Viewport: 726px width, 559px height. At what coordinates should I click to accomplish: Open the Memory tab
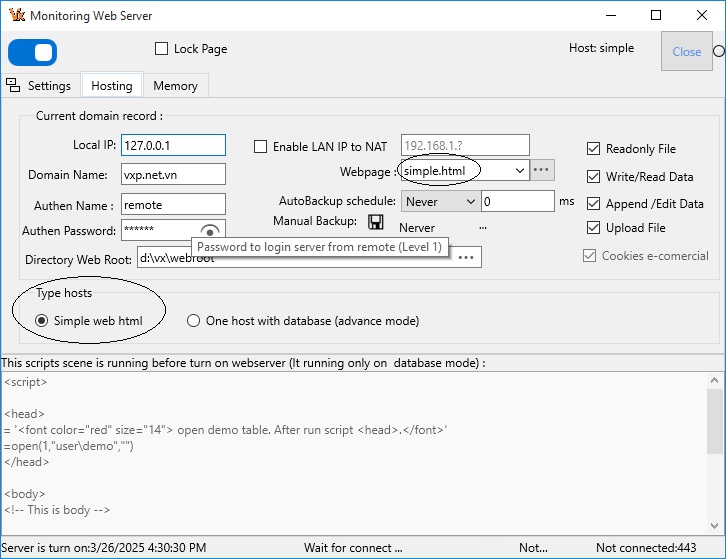coord(175,86)
